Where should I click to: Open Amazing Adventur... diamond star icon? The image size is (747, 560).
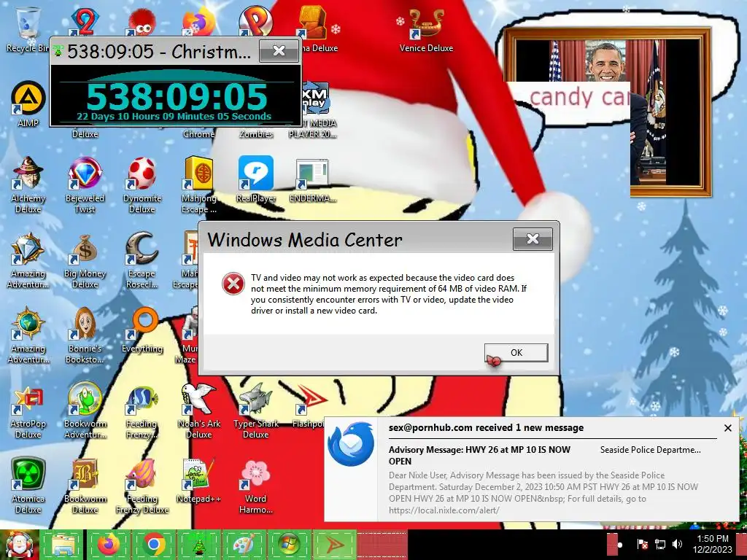[x=28, y=260]
